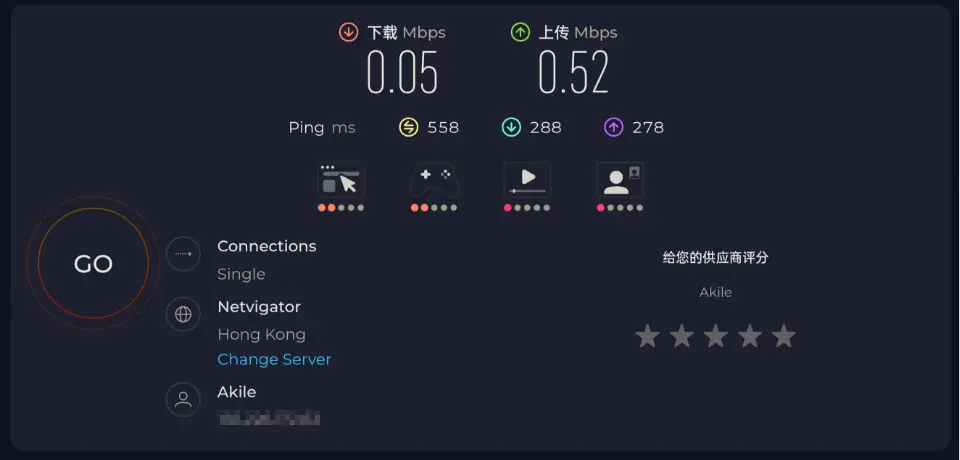Viewport: 960px width, 460px height.
Task: Click the Change Server link
Action: point(274,359)
